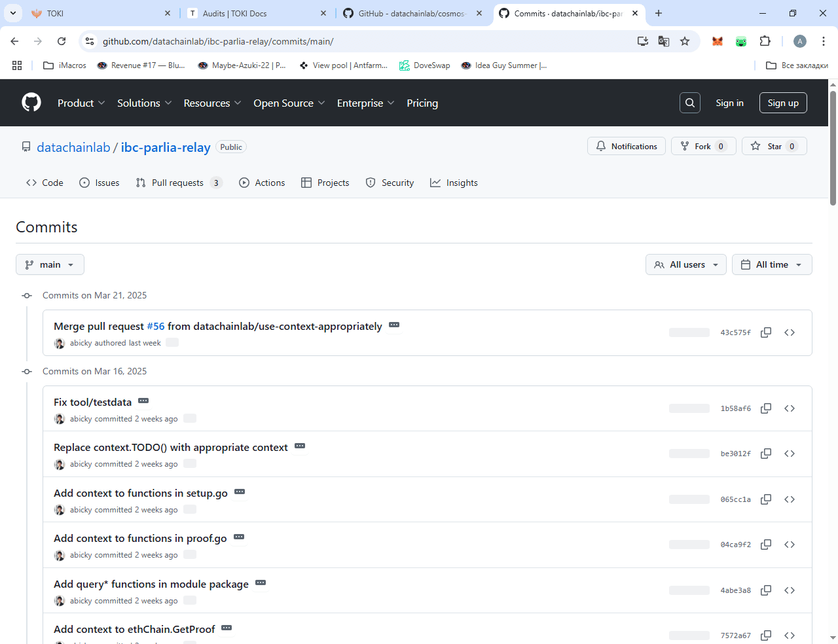838x644 pixels.
Task: Expand Replace context.TODO() commit description
Action: coord(300,446)
